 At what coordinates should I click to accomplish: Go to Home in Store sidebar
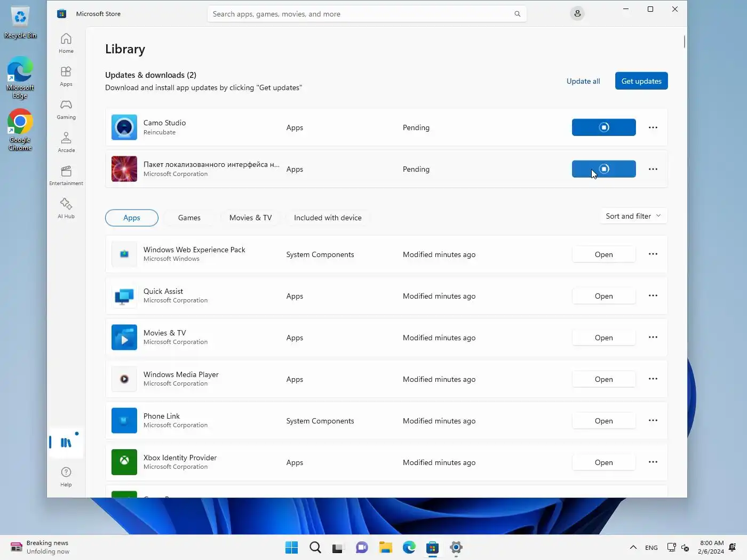tap(66, 43)
